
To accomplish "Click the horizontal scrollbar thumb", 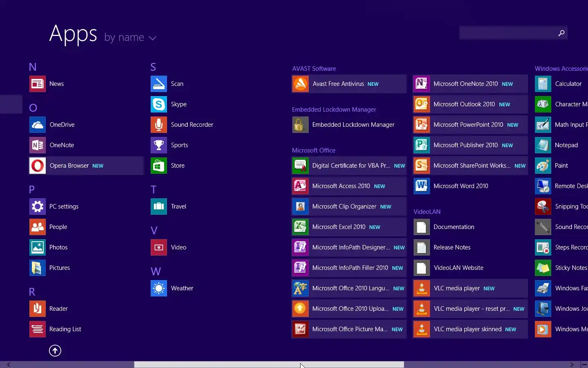I will click(269, 365).
